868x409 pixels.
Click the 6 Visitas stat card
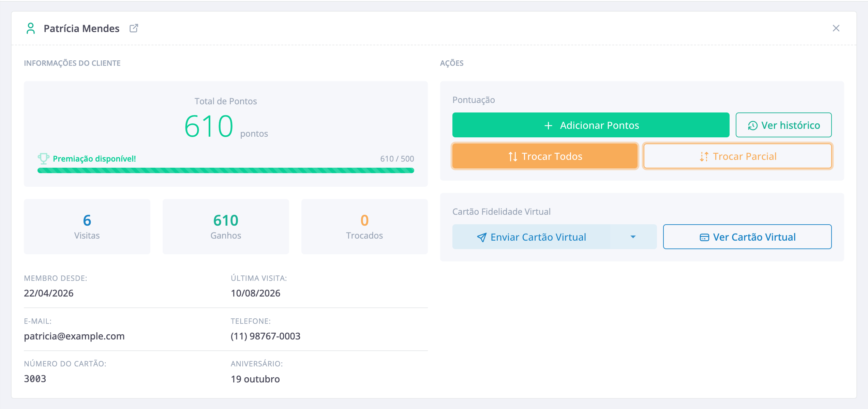pyautogui.click(x=87, y=227)
